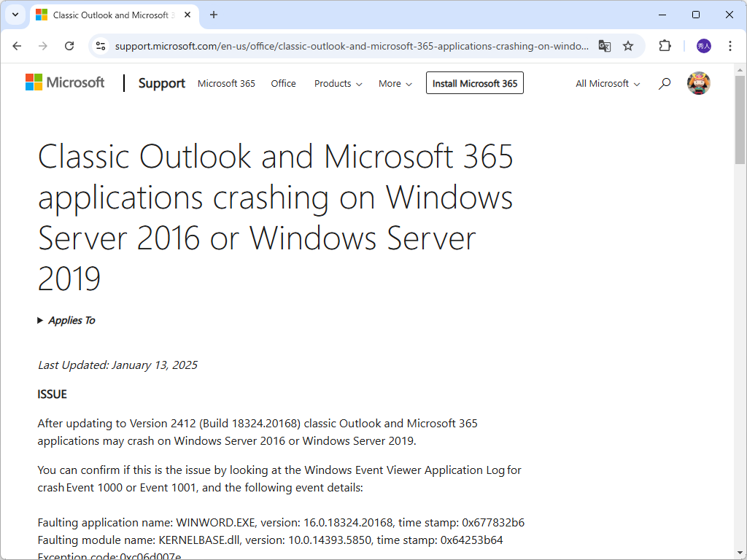Click the translate page icon
The height and width of the screenshot is (560, 747).
point(605,46)
